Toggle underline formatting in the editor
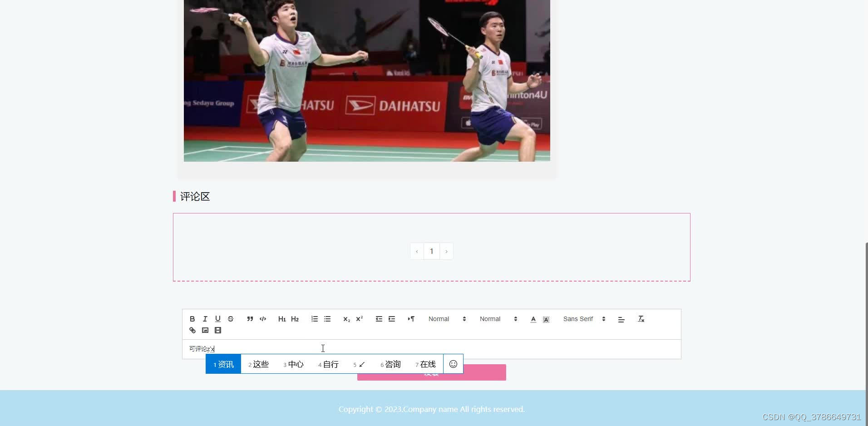The image size is (868, 426). click(x=217, y=319)
